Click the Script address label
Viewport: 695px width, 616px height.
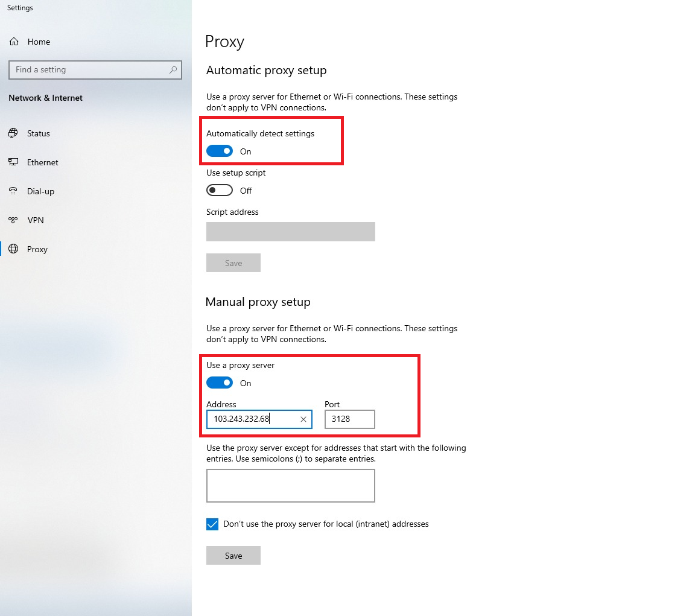(232, 212)
